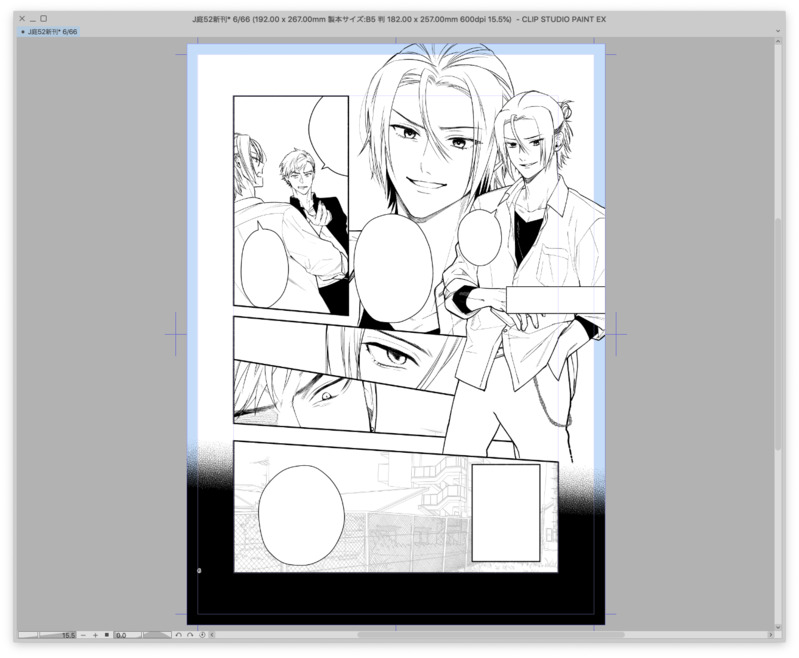Click the window title text reading CLIP STUDIO PAINT EX
This screenshot has width=799, height=658.
(564, 19)
